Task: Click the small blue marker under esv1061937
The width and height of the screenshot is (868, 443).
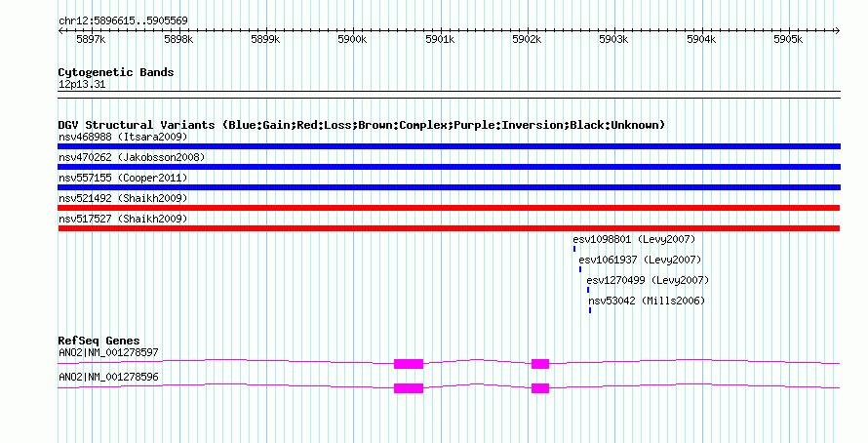Action: (580, 269)
